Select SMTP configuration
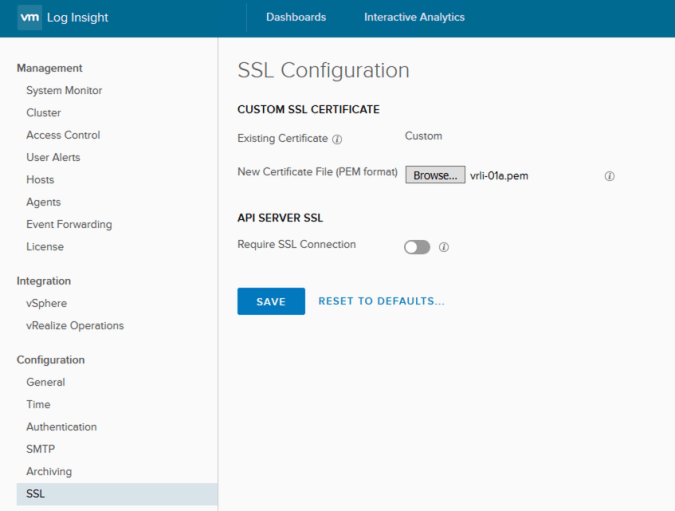 [40, 449]
